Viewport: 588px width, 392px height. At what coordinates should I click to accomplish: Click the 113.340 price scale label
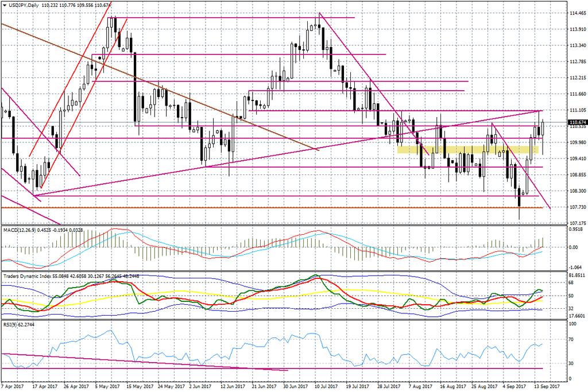(x=578, y=45)
